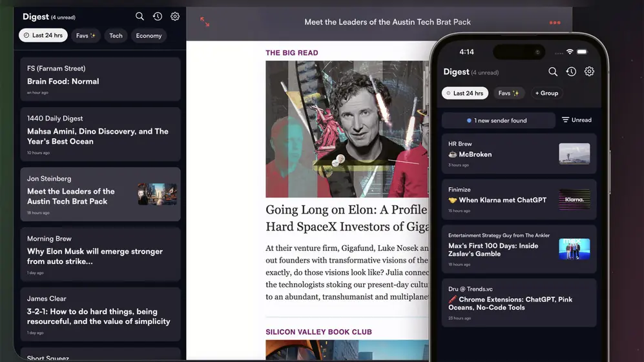This screenshot has height=362, width=644.
Task: Collapse the reader using the red arrows icon
Action: click(x=205, y=22)
